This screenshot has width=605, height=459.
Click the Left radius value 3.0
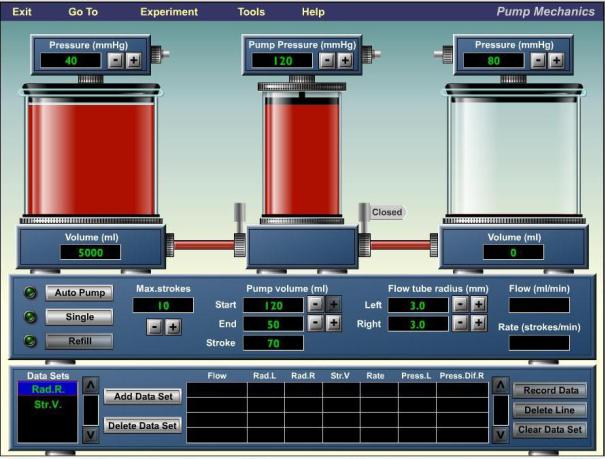coord(418,305)
